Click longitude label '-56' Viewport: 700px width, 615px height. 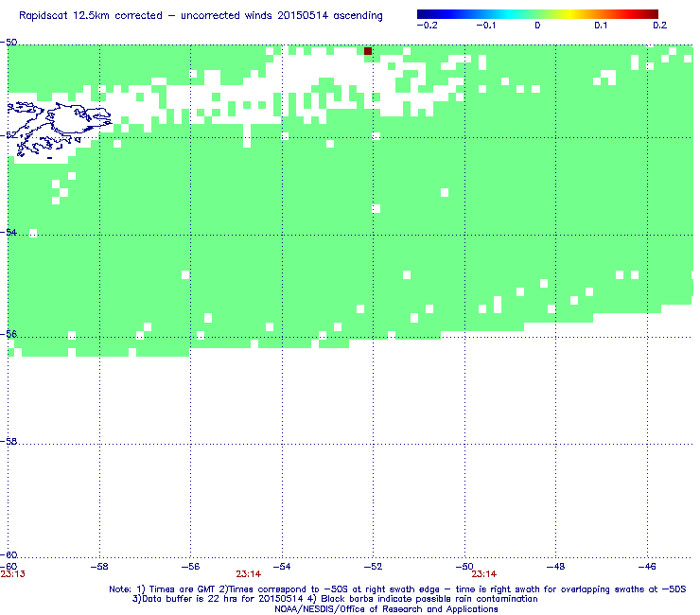(190, 567)
